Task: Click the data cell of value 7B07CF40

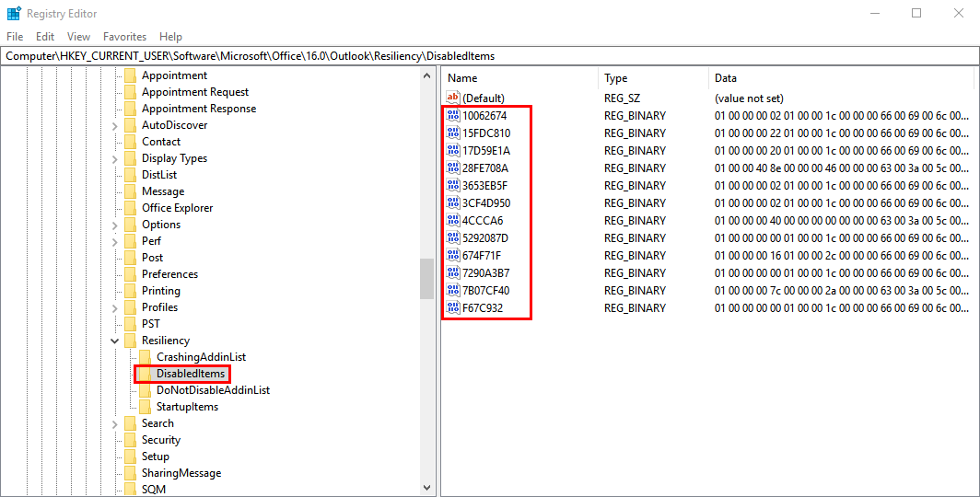Action: [842, 290]
